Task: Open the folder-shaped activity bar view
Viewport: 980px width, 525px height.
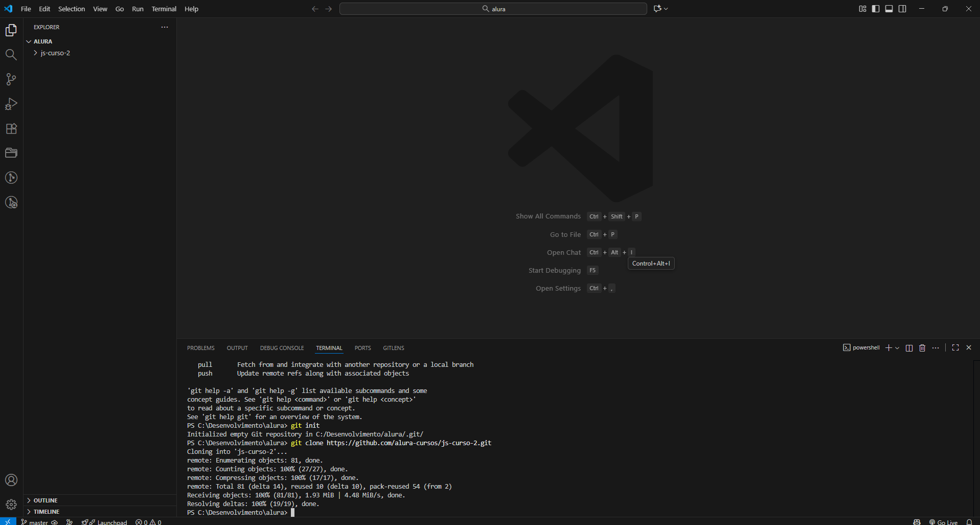Action: coord(11,153)
